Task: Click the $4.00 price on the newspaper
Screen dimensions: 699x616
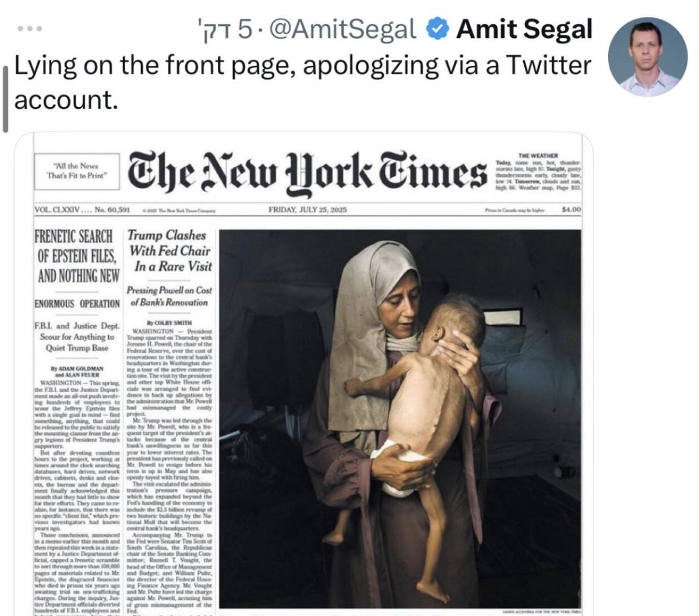Action: (571, 210)
